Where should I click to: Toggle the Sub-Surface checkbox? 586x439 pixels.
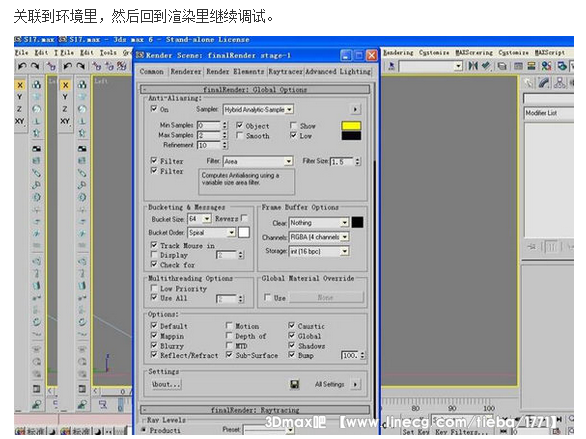229,355
